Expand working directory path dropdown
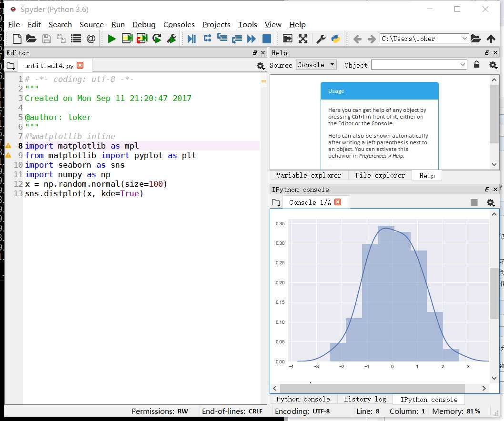 pos(464,39)
